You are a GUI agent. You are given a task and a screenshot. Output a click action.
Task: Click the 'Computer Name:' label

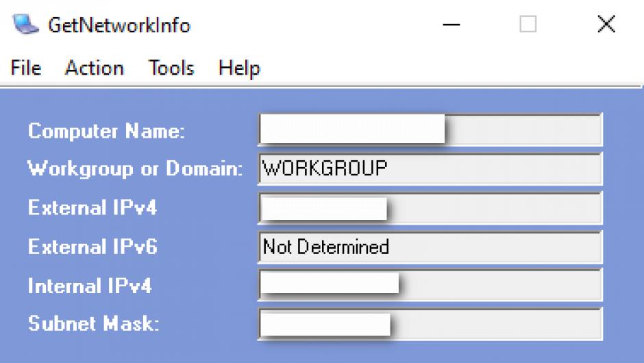[106, 131]
